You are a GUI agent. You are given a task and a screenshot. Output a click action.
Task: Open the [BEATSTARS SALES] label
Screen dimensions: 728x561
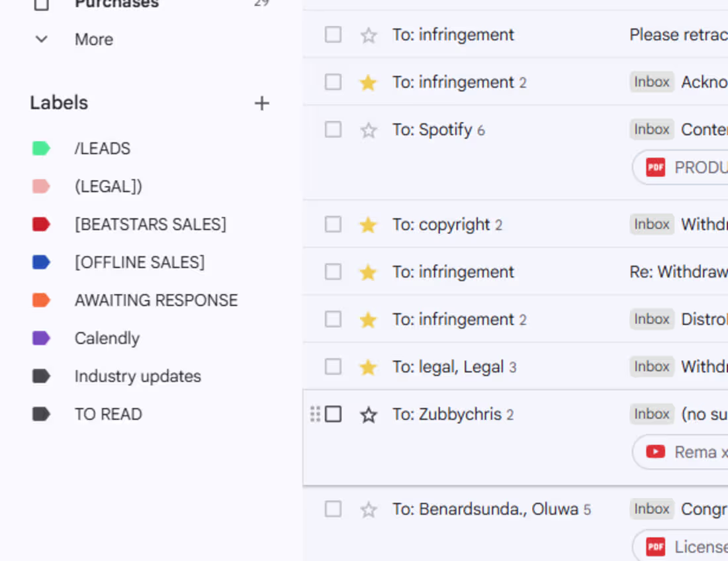click(x=150, y=225)
